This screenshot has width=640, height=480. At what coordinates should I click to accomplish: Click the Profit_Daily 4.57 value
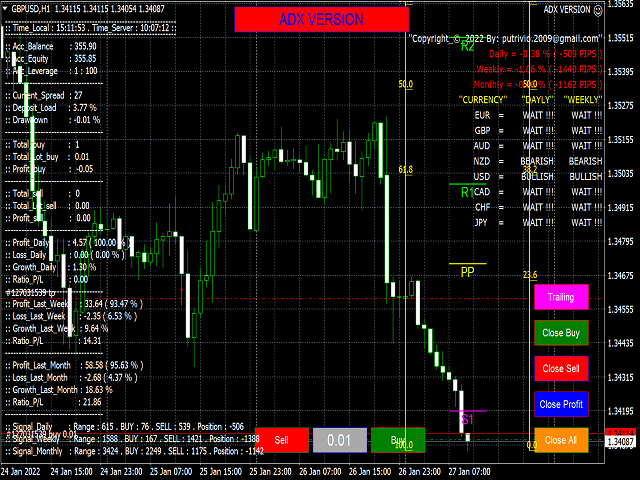tap(80, 242)
